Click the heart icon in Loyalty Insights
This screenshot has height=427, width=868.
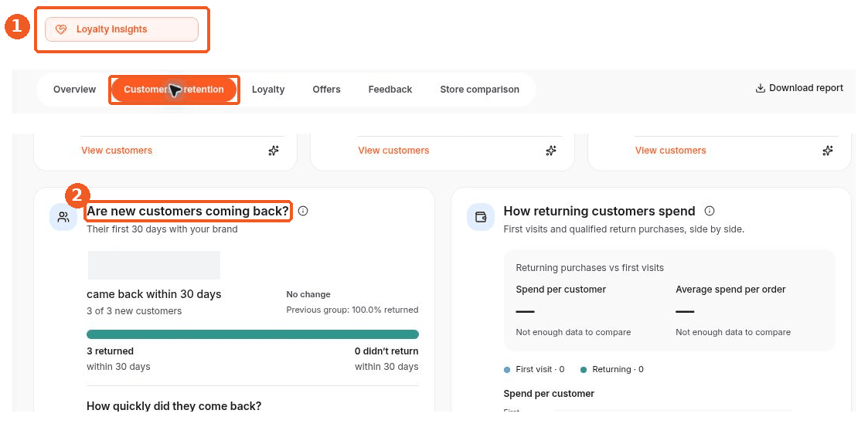[61, 29]
